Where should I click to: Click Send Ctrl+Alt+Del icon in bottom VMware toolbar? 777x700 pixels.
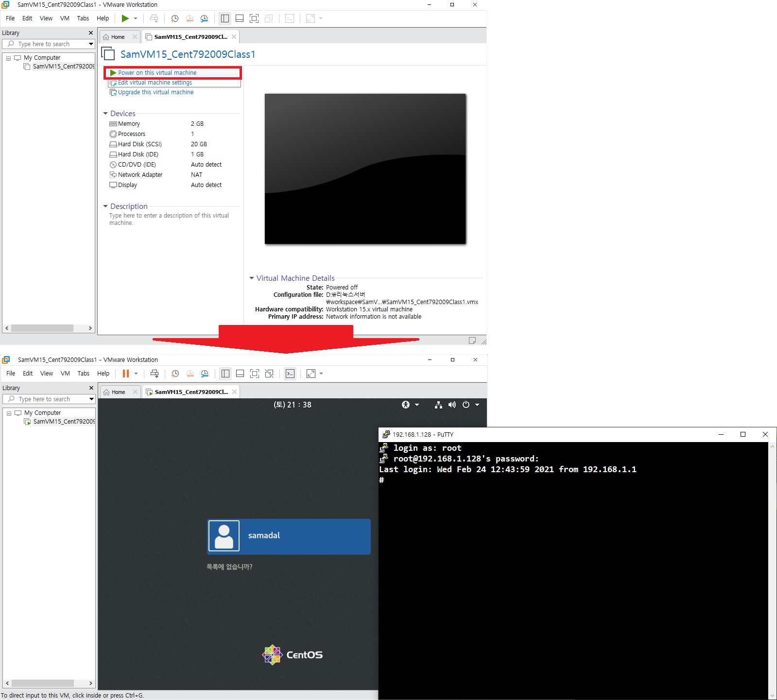[155, 374]
